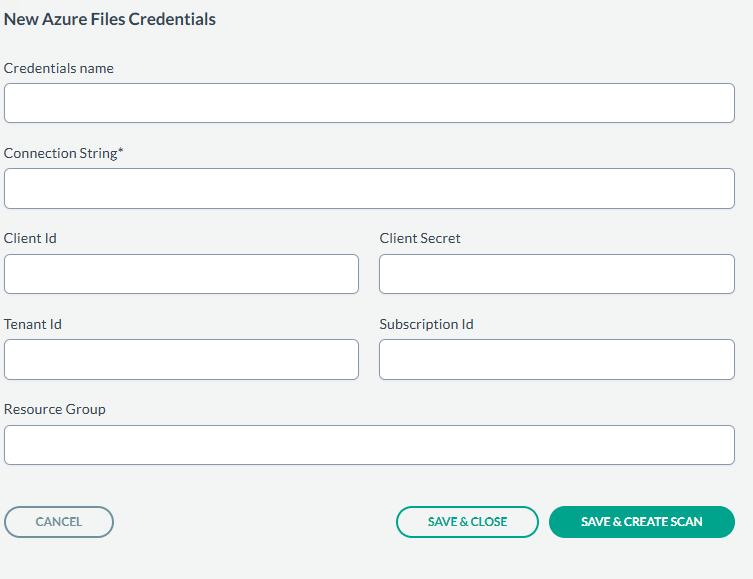Focus the Tenant Id input box
The width and height of the screenshot is (753, 579).
coord(181,359)
